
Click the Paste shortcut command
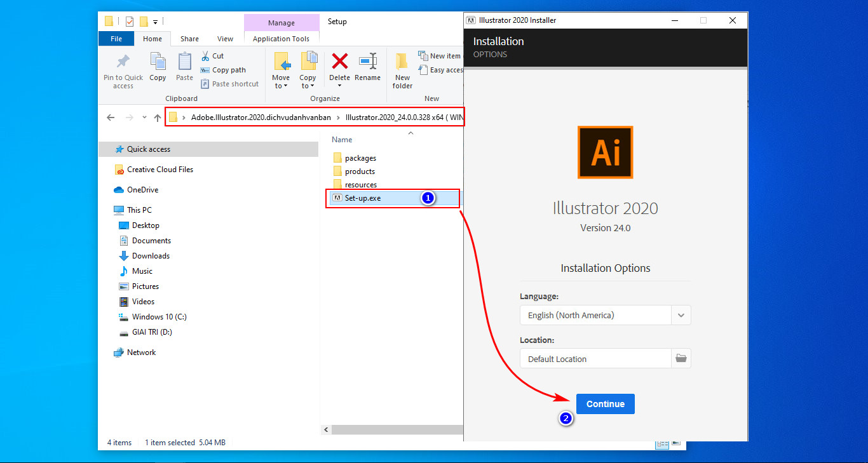[x=230, y=84]
